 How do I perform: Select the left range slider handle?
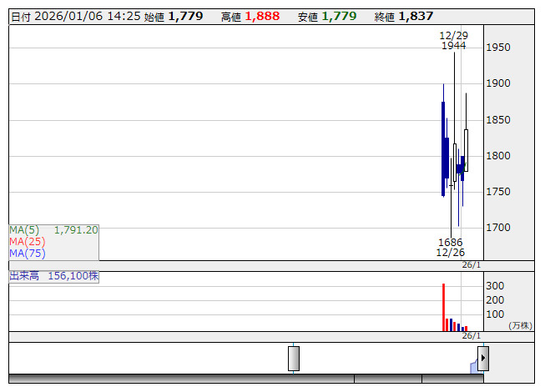click(294, 359)
